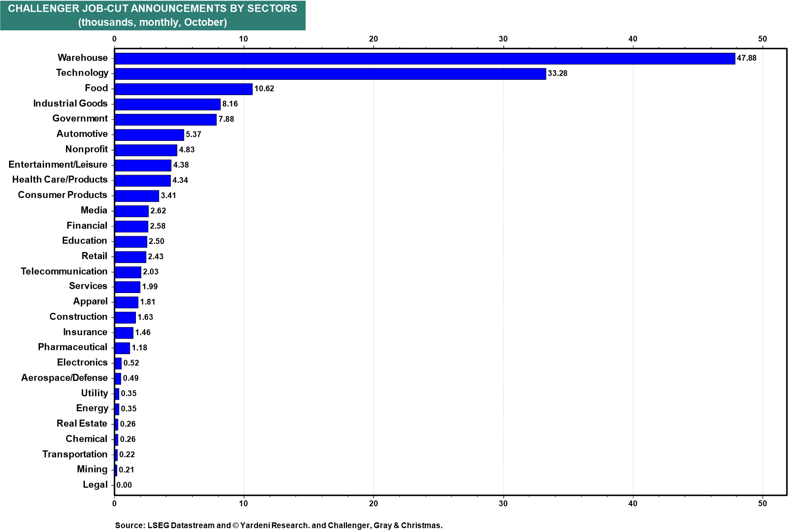Click the chart title banner
This screenshot has height=532, width=798.
pos(153,15)
